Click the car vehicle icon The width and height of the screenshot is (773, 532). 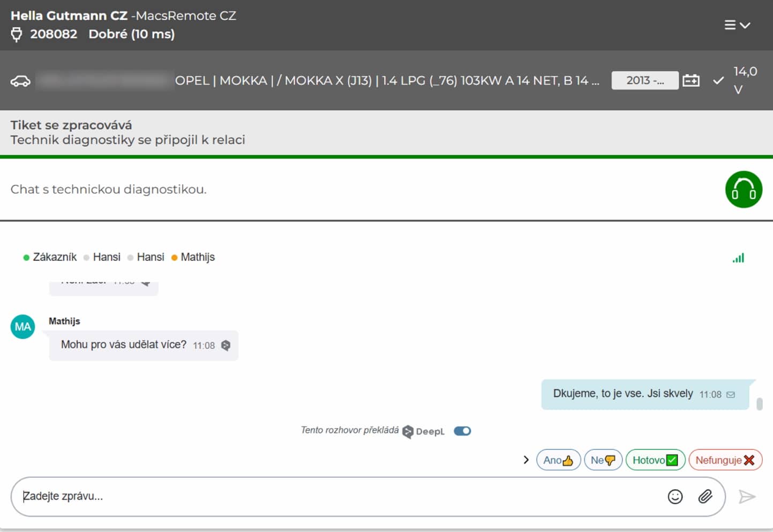(x=20, y=81)
